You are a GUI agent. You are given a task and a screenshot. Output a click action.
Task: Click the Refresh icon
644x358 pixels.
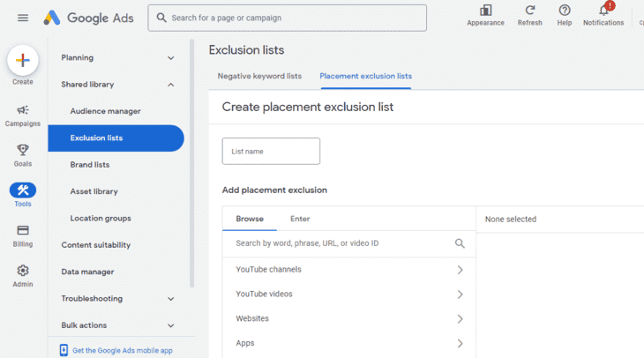[x=530, y=10]
